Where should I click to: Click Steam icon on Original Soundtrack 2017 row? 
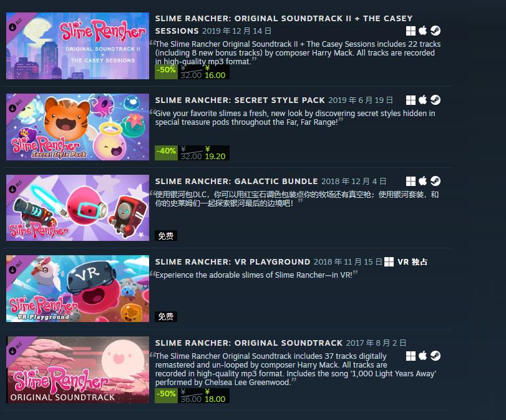click(x=435, y=356)
